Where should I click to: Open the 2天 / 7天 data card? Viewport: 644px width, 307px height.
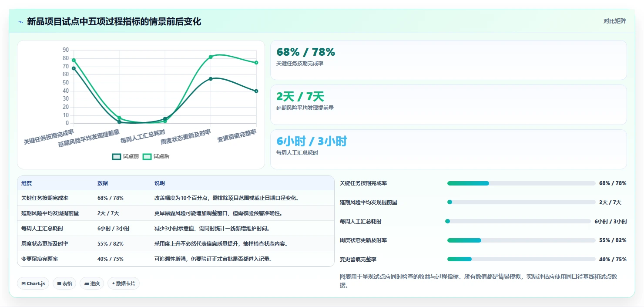(x=449, y=105)
